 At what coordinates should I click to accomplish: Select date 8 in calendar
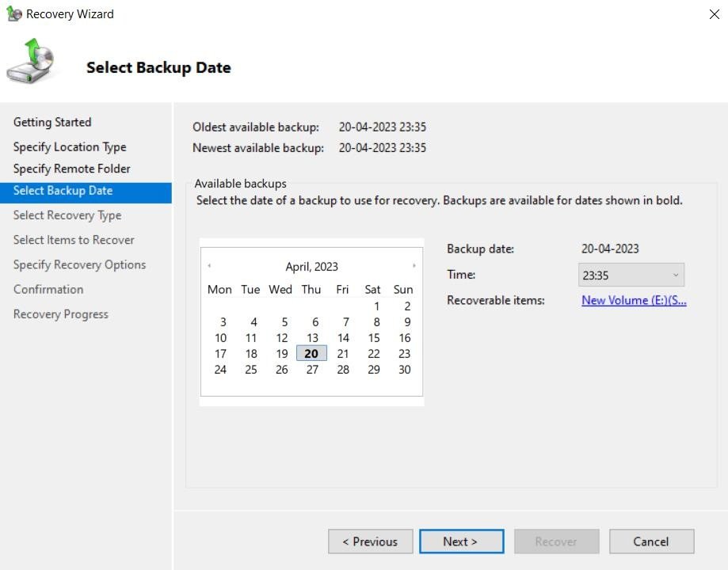pyautogui.click(x=376, y=322)
